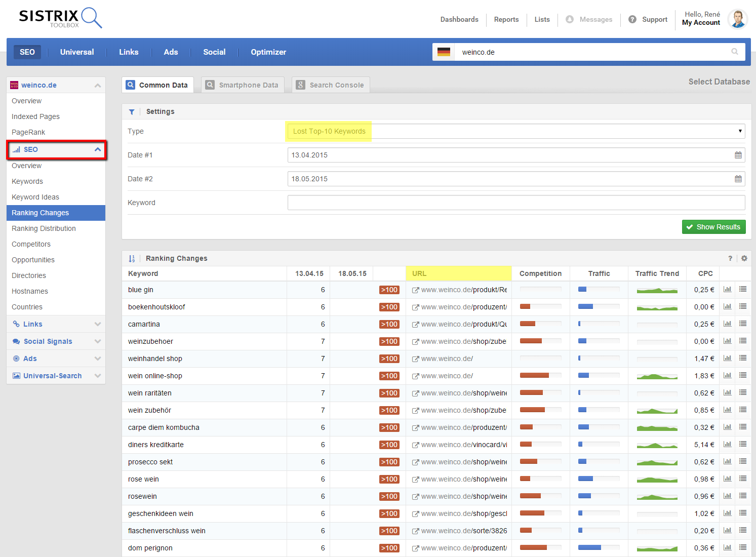
Task: Click list icon in camartina row
Action: coord(742,324)
